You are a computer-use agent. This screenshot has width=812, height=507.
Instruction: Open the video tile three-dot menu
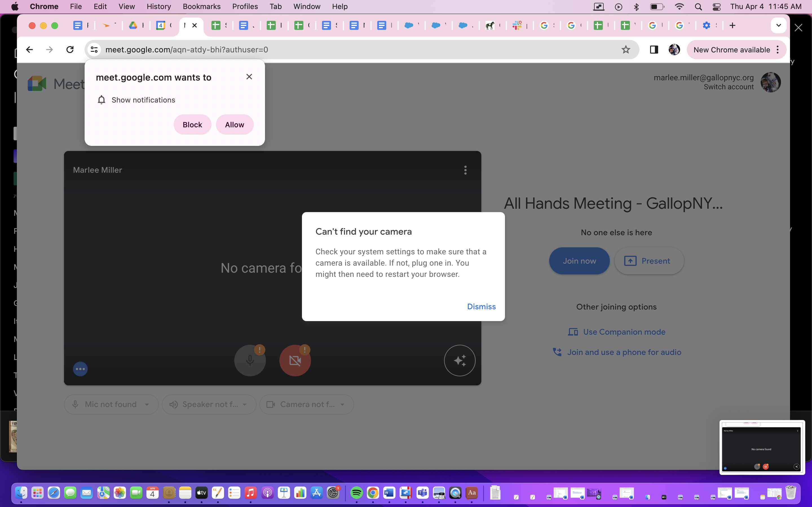pyautogui.click(x=465, y=170)
